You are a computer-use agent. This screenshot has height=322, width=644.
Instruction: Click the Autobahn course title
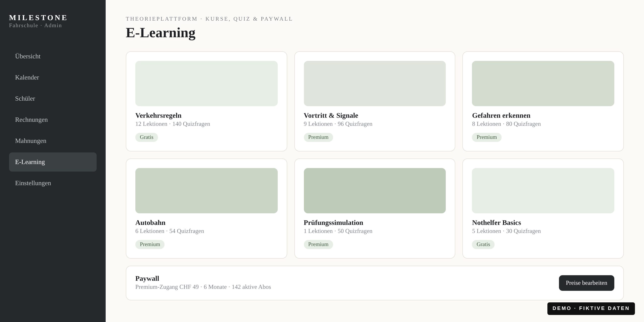[x=150, y=223]
